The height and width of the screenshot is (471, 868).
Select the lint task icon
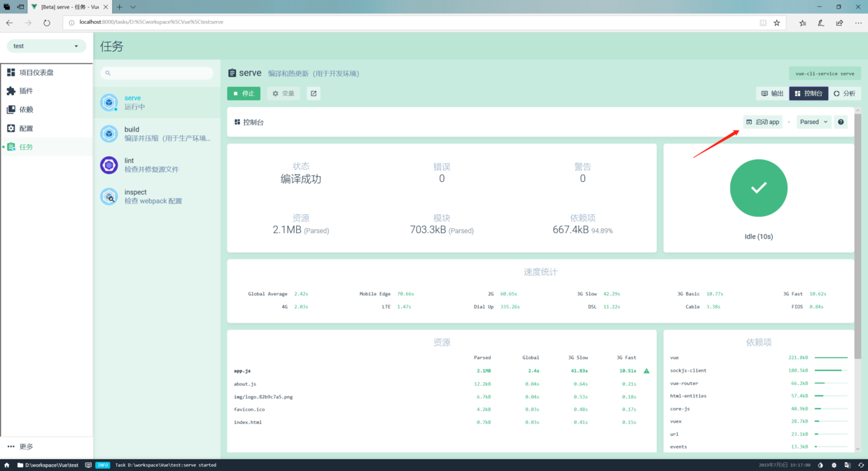click(x=108, y=164)
